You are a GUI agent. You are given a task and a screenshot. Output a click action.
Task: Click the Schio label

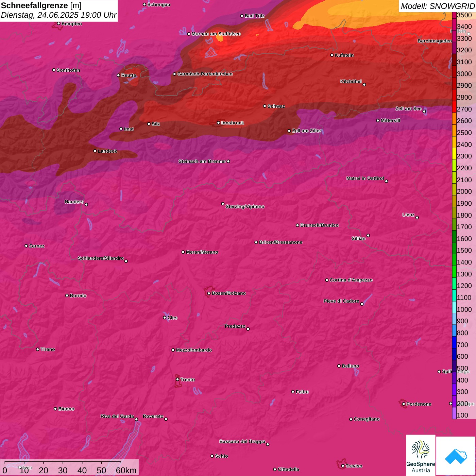(221, 456)
